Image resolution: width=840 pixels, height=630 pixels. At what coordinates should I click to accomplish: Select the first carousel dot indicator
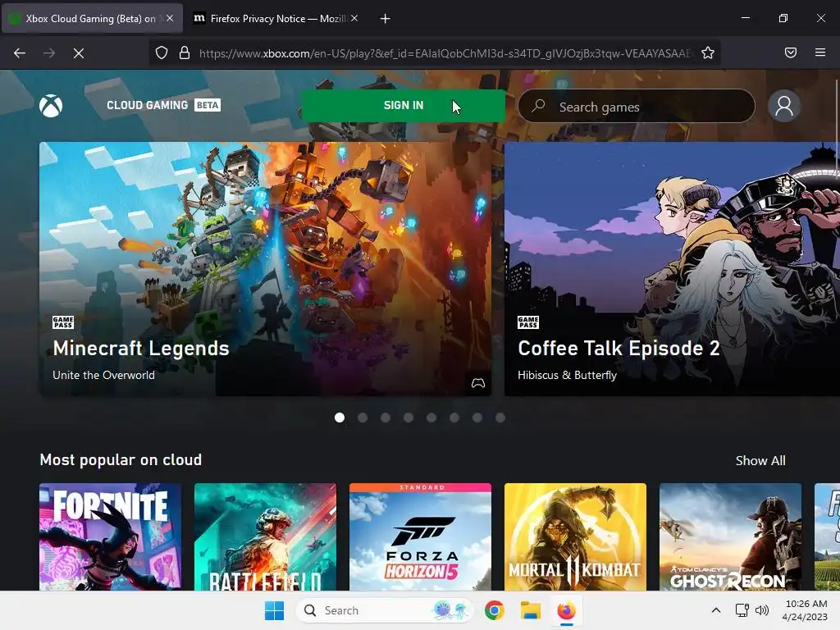point(339,418)
